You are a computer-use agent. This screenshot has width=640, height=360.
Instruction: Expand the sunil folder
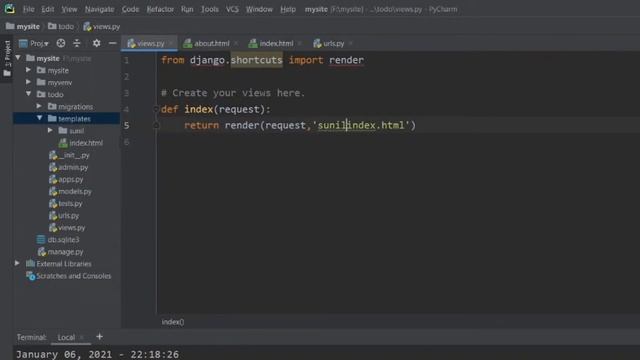click(50, 131)
